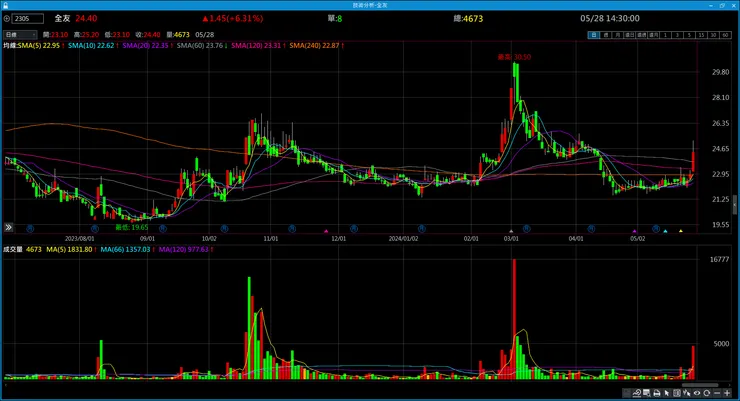Image resolution: width=740 pixels, height=401 pixels.
Task: Click the SMA(120) 23.31 indicator label
Action: pos(258,45)
